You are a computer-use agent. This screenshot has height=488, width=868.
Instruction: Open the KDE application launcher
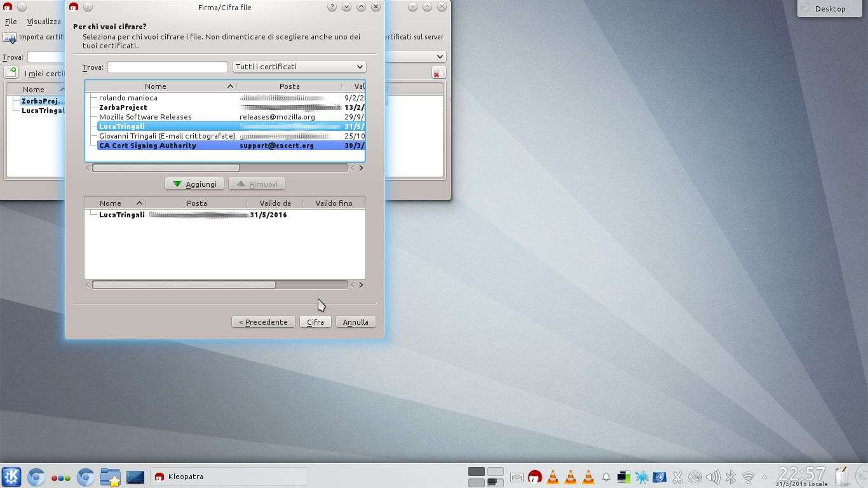click(11, 477)
